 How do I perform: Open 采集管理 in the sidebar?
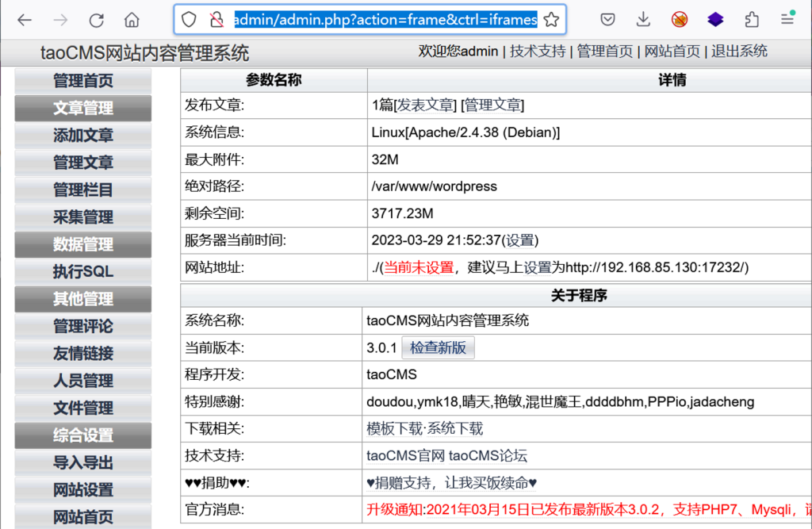(x=82, y=217)
